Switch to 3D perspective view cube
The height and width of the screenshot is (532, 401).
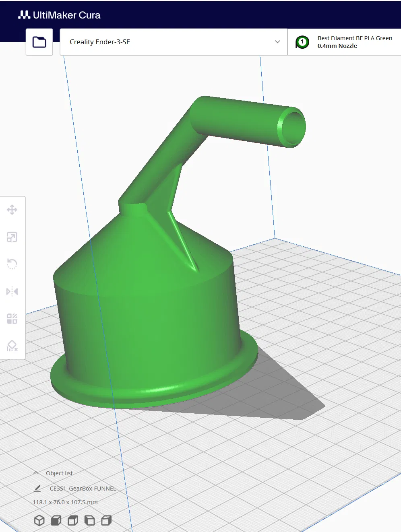(39, 520)
